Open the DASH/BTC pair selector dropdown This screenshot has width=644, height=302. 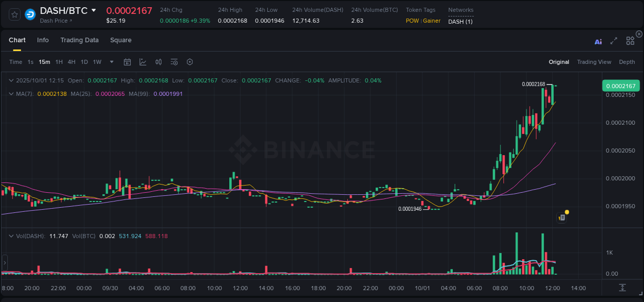coord(94,10)
